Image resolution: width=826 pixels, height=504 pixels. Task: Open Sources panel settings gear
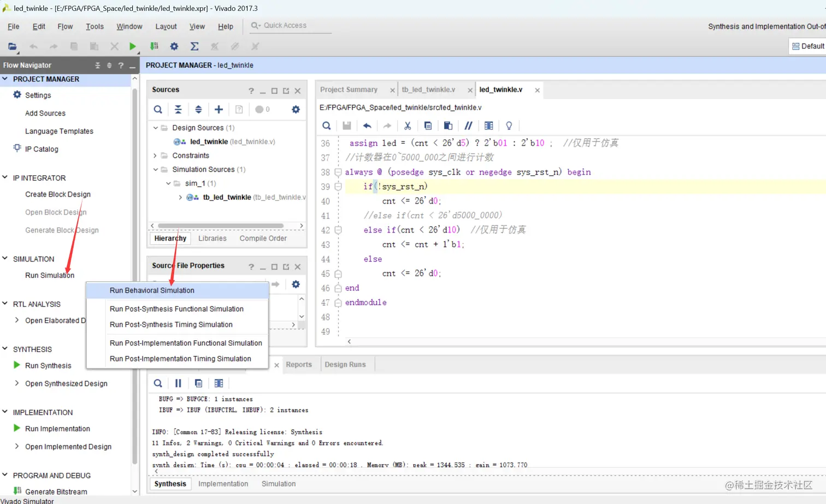pyautogui.click(x=296, y=109)
